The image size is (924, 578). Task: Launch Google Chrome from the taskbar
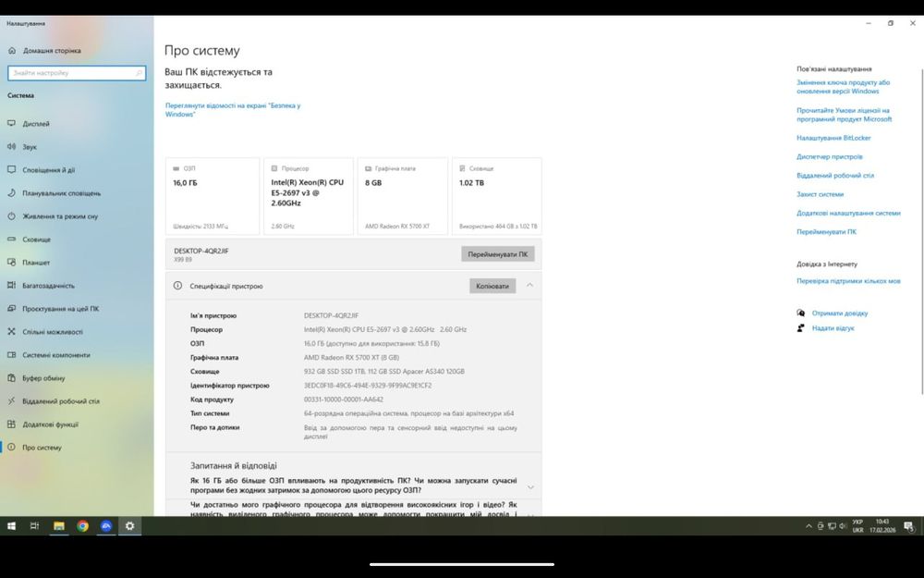(x=82, y=526)
